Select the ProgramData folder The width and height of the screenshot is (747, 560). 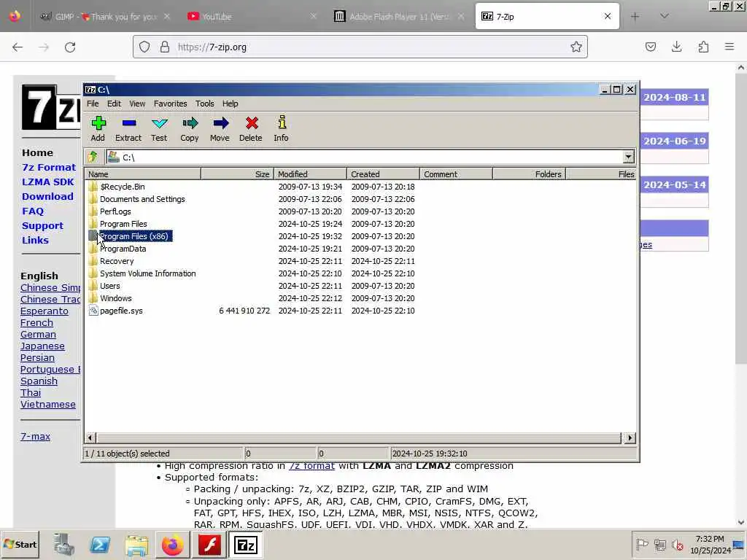(x=360, y=249)
